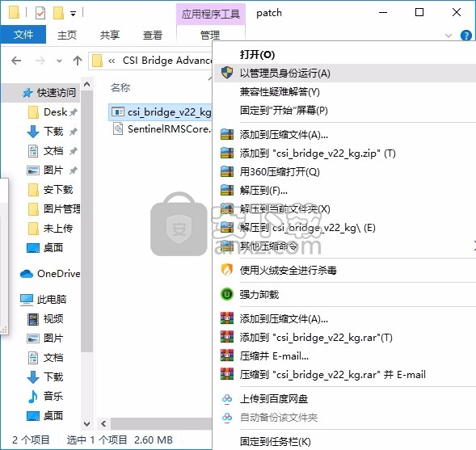The height and width of the screenshot is (450, 476).
Task: Click the Baidu cloud icon beside 上传到百度网盘
Action: click(227, 398)
